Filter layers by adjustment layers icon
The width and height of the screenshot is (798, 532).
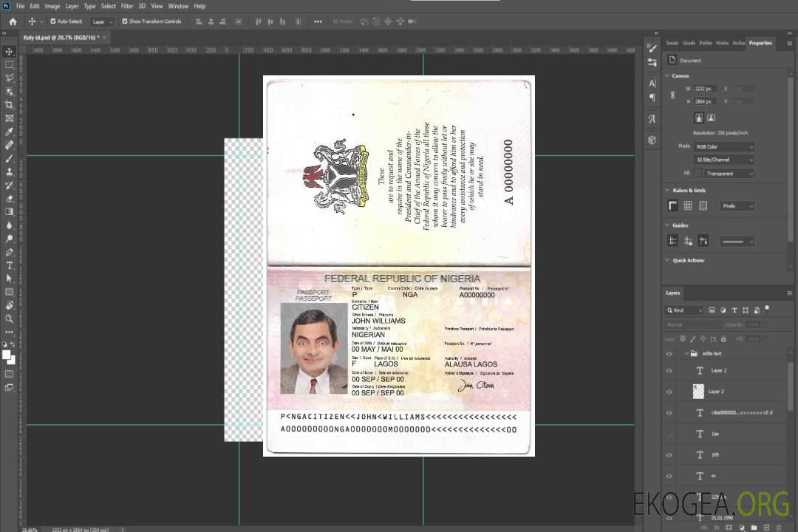[x=723, y=310]
